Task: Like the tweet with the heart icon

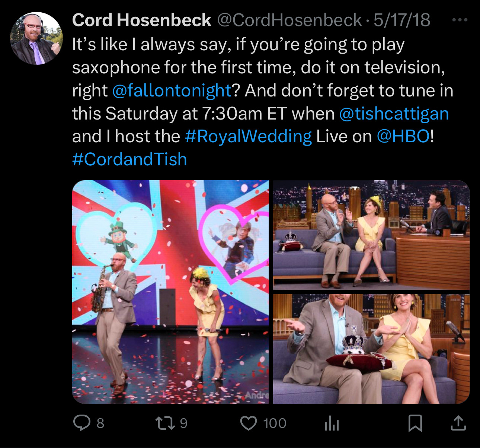Action: coord(249,423)
